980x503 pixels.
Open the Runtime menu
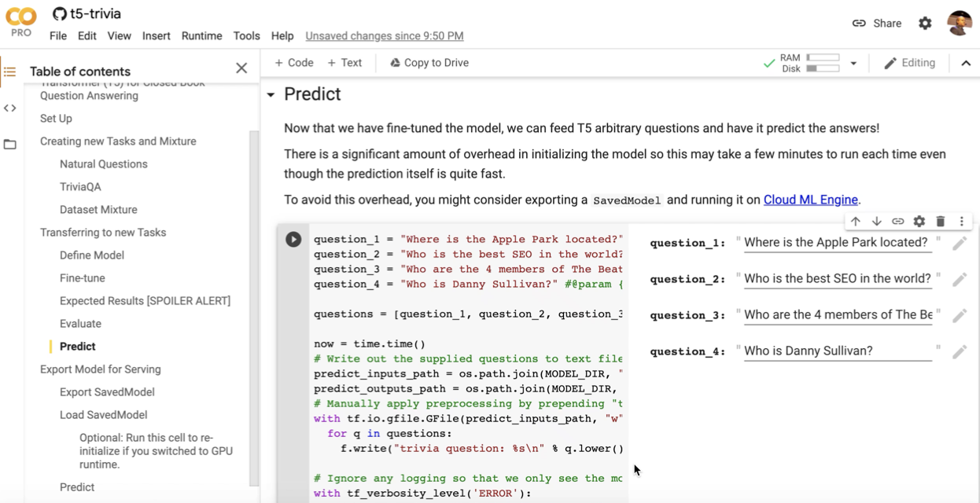202,36
